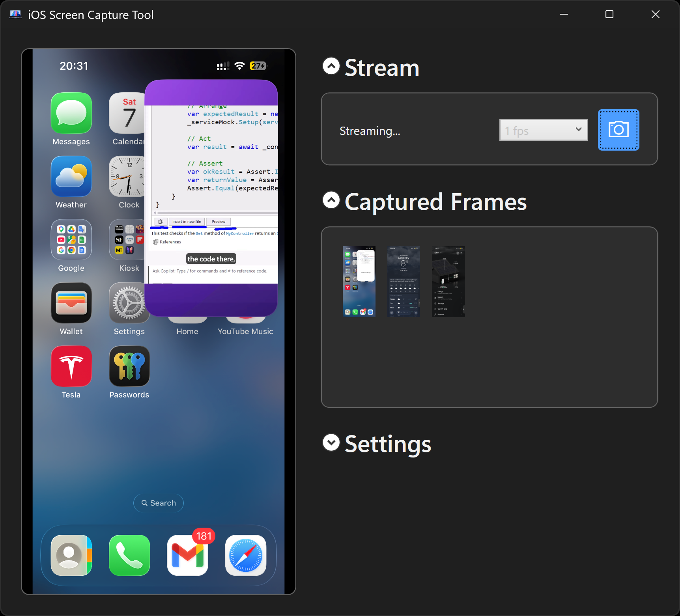Screen dimensions: 680x616
Task: Click Insert in new file in the popup
Action: [x=187, y=221]
